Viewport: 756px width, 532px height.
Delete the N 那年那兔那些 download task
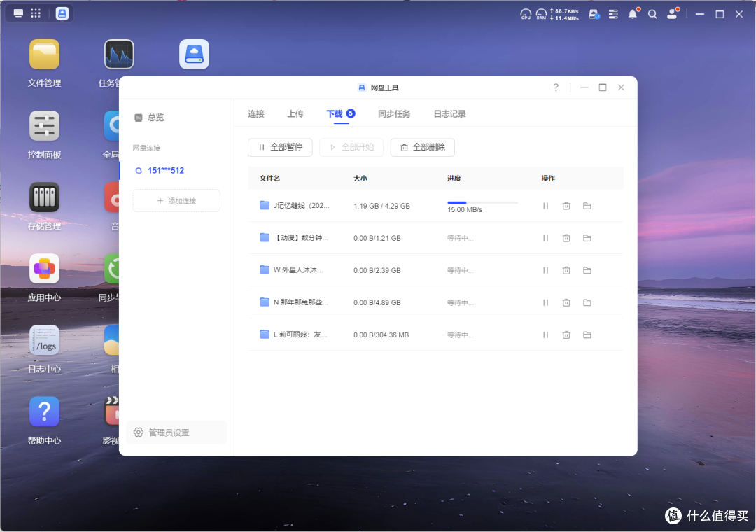(566, 303)
